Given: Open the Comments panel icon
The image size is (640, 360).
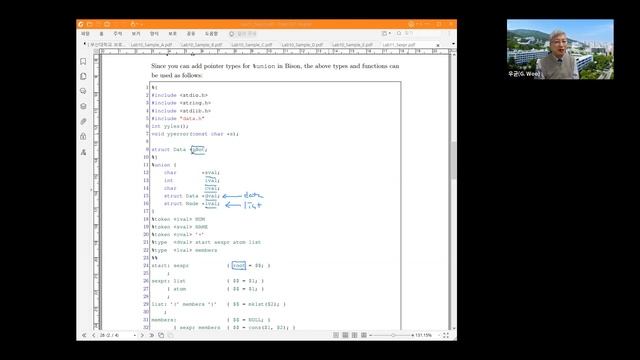Looking at the screenshot, I should click(x=83, y=91).
